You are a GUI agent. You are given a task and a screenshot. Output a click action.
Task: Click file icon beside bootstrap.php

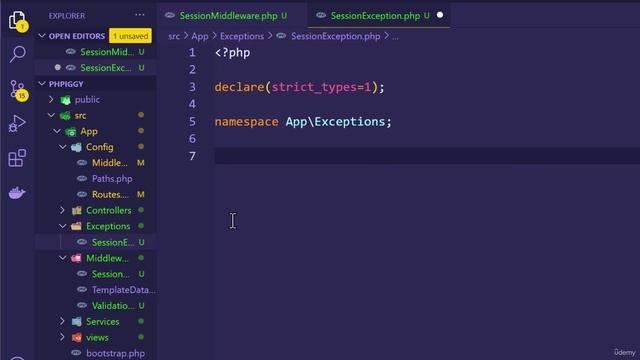[76, 353]
